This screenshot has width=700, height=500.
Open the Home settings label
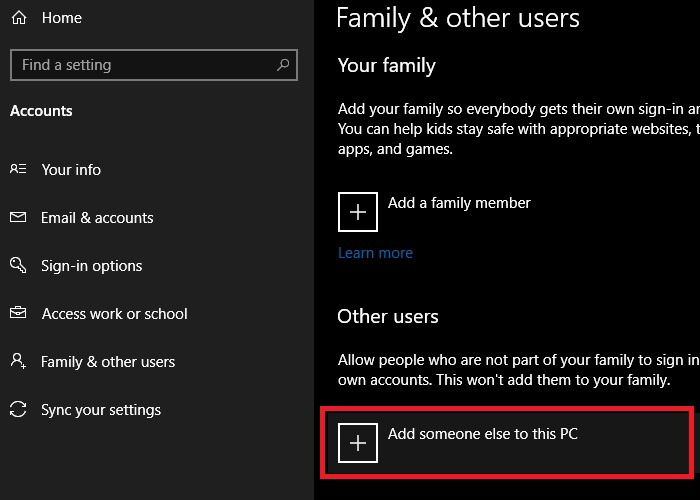coord(62,18)
